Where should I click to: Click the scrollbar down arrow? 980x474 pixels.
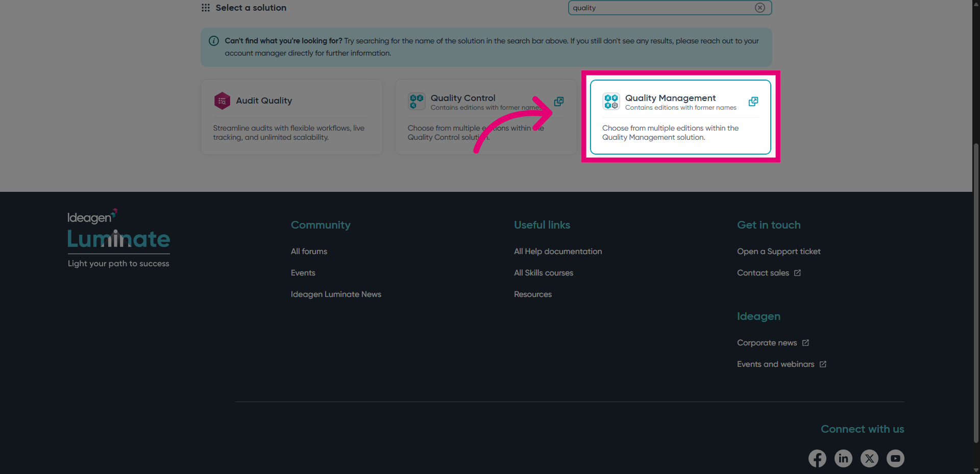click(x=975, y=470)
